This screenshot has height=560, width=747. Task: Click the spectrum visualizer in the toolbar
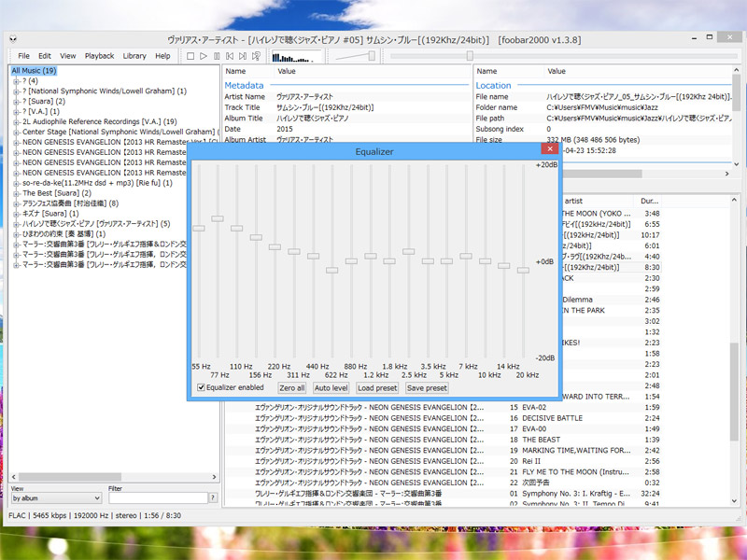297,56
